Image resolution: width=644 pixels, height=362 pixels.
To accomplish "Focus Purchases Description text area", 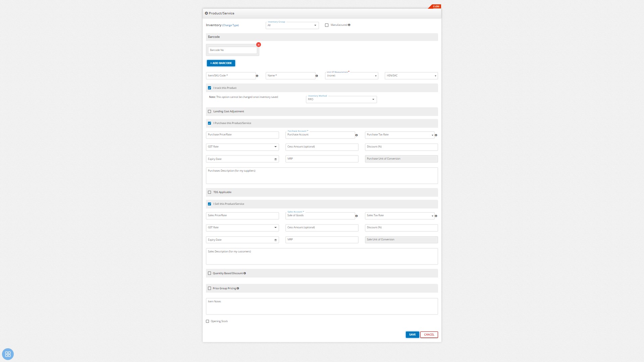I will pos(322,176).
